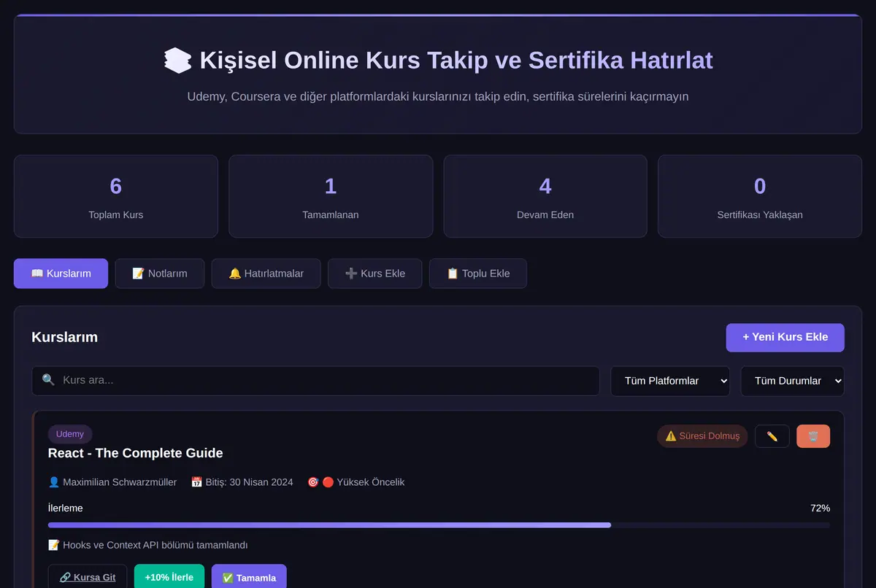The image size is (876, 588).
Task: Click the İlerleme label
Action: point(65,508)
